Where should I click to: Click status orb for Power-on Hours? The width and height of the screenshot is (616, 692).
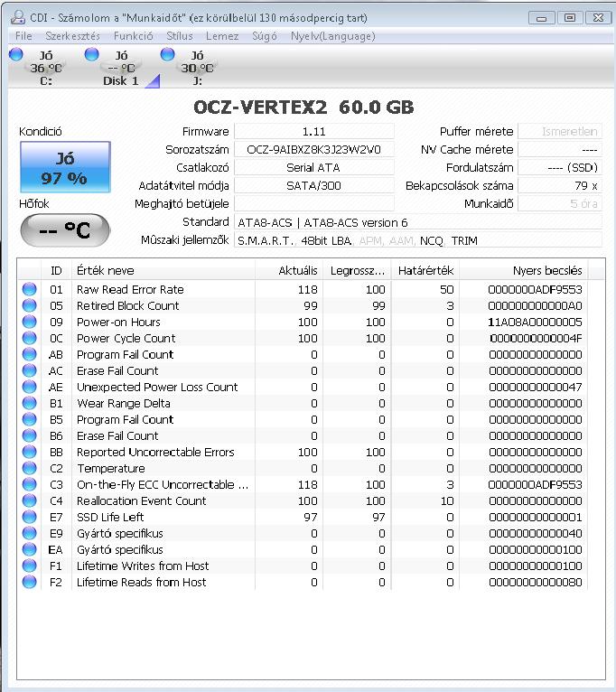(x=29, y=322)
